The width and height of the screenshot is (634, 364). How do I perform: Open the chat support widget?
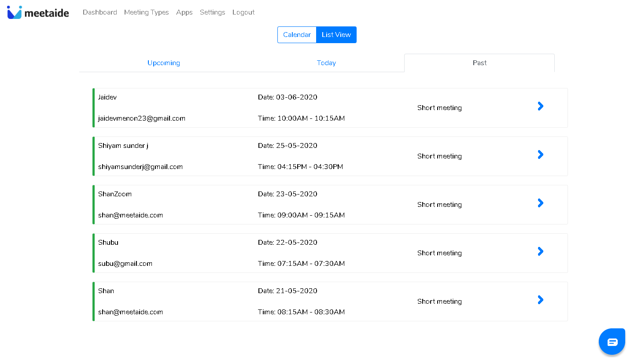(612, 342)
